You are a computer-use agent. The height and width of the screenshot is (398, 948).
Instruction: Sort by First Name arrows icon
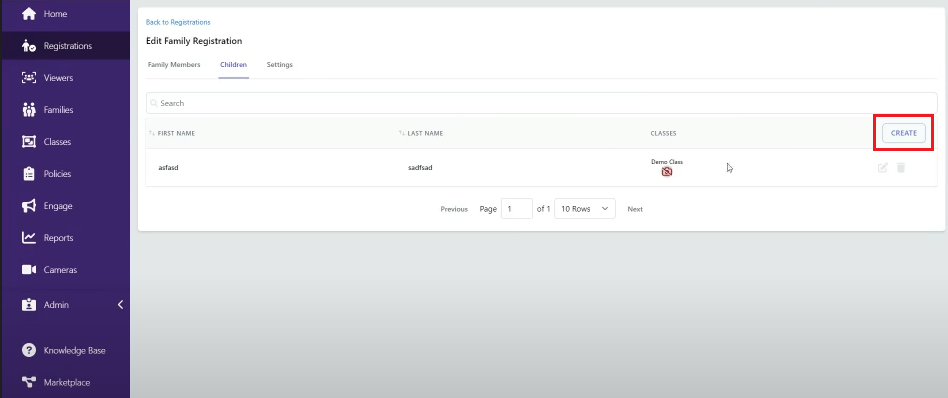click(x=152, y=133)
